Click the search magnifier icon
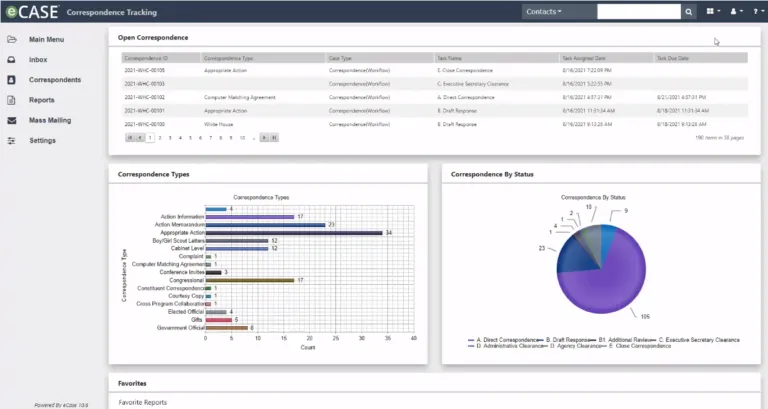Viewport: 768px width, 409px height. click(x=689, y=12)
